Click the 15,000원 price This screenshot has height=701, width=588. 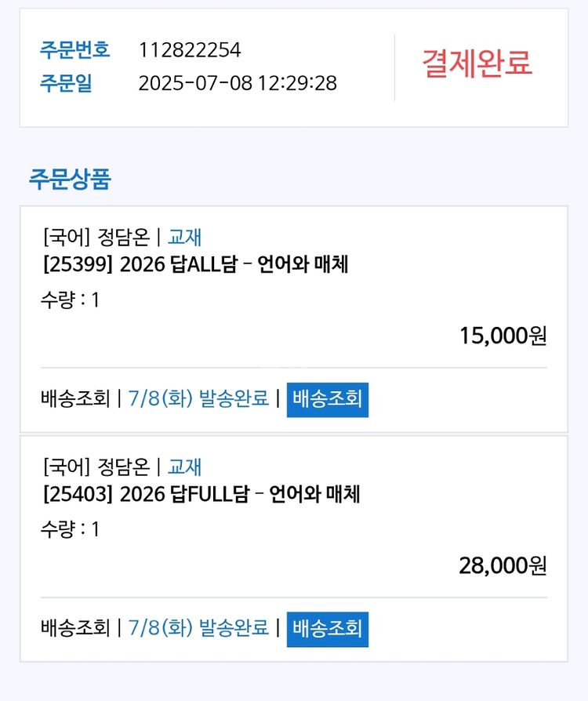pyautogui.click(x=503, y=336)
